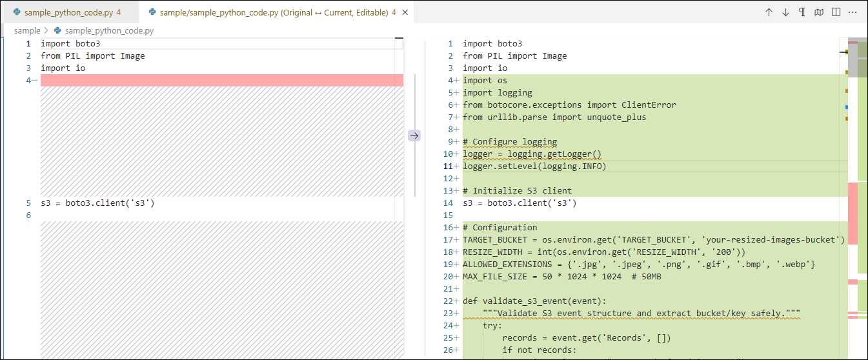Toggle whitespace differences with pilcrow icon
Image resolution: width=868 pixels, height=360 pixels.
point(802,12)
